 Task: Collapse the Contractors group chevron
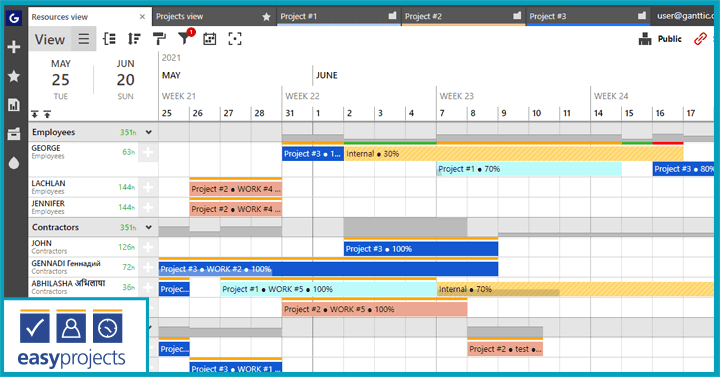[x=149, y=227]
